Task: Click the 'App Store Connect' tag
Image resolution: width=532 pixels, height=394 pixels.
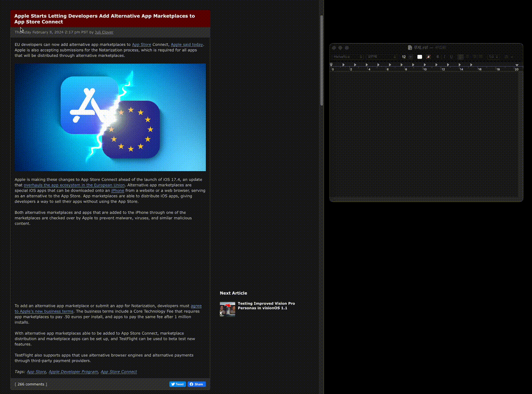Action: click(119, 371)
